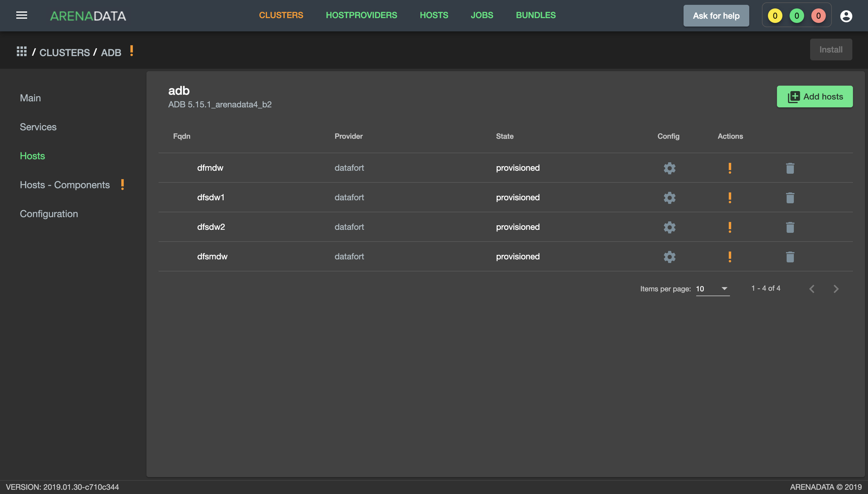Remove host dfsdw2 using trash icon

coord(790,227)
